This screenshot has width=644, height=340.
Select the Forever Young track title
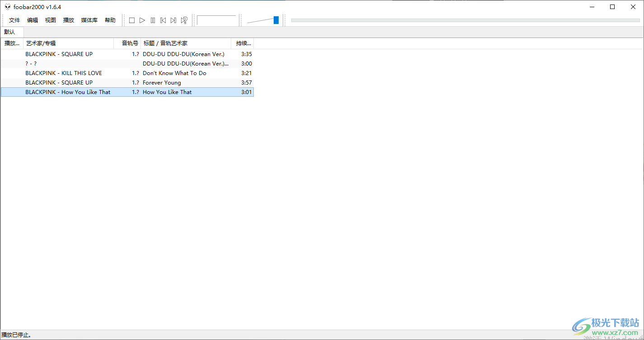click(162, 83)
